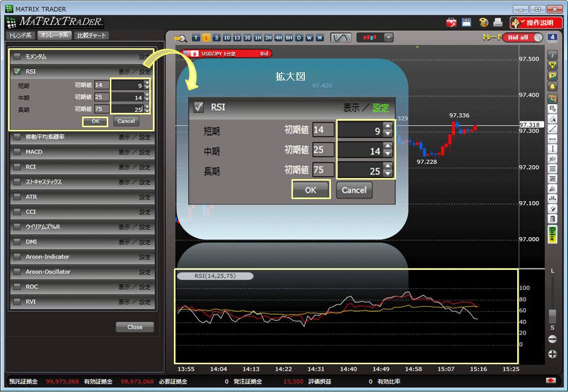568x392 pixels.
Task: Increase the 中期 RSI period value
Action: 147,95
